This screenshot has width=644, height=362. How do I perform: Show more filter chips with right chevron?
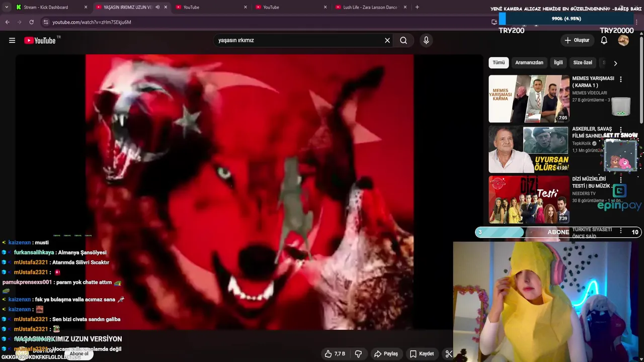(615, 63)
